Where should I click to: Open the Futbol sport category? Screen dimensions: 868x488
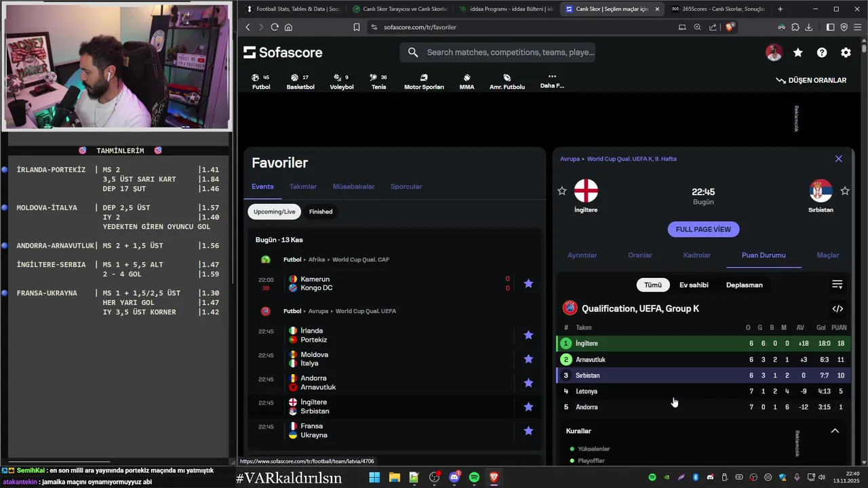(261, 82)
